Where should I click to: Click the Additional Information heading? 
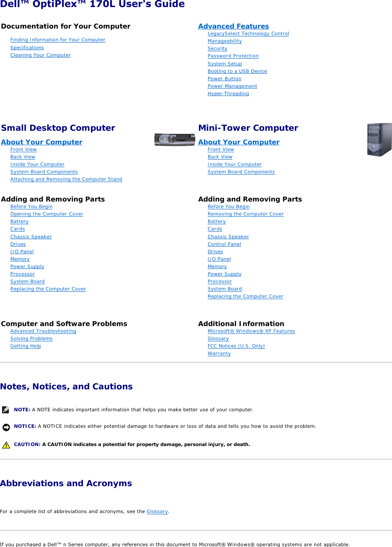[x=241, y=324]
